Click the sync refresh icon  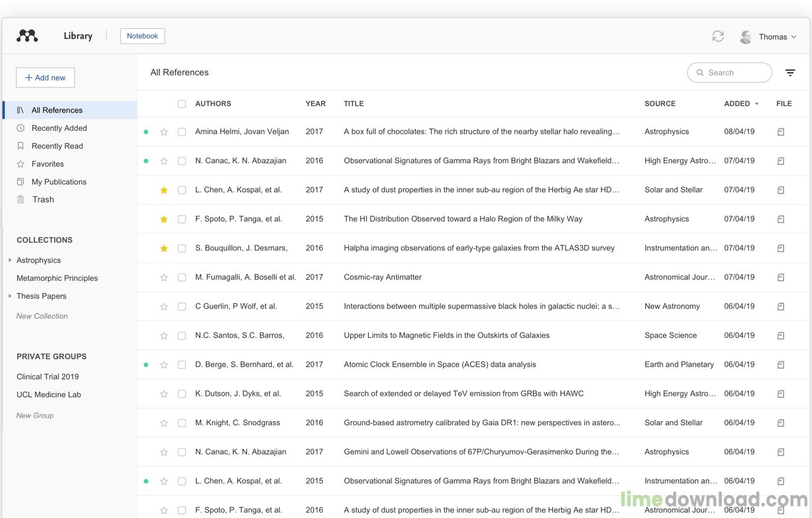coord(718,36)
